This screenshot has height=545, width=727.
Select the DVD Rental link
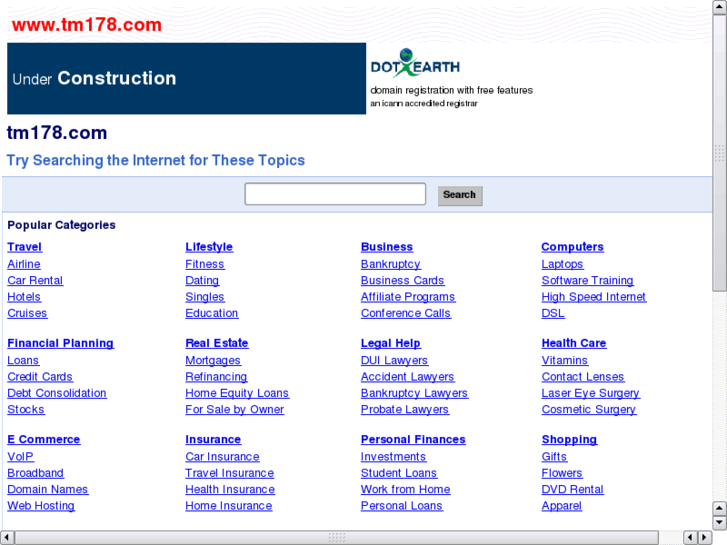[573, 489]
